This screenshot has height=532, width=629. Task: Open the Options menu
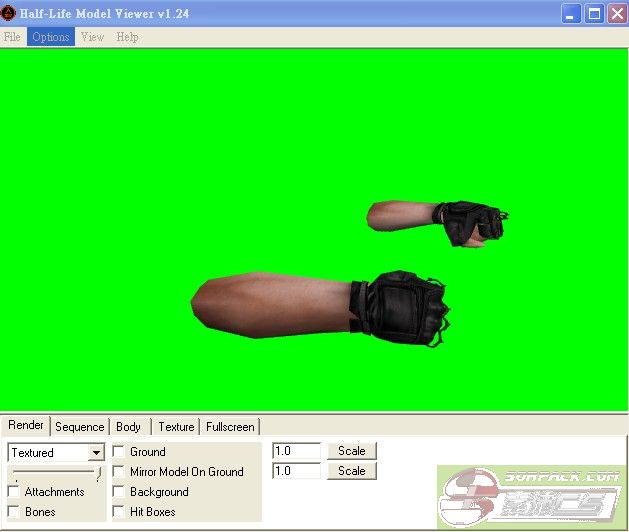pos(50,37)
